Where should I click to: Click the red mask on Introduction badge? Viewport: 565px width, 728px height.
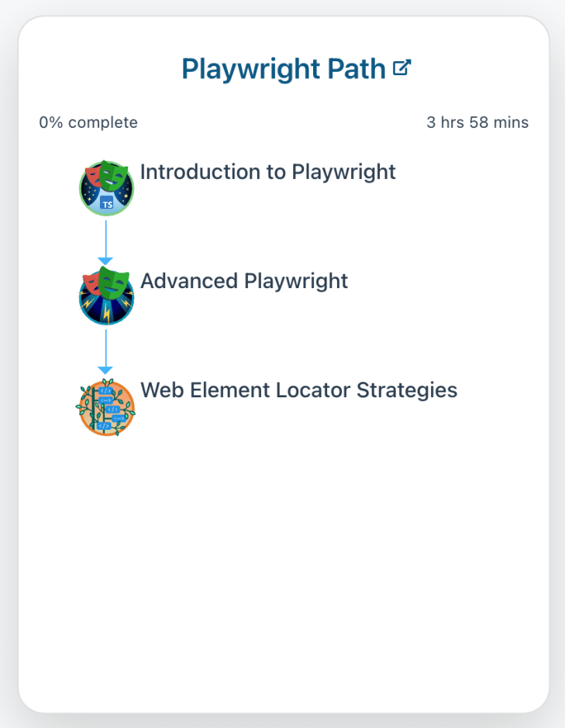point(94,176)
